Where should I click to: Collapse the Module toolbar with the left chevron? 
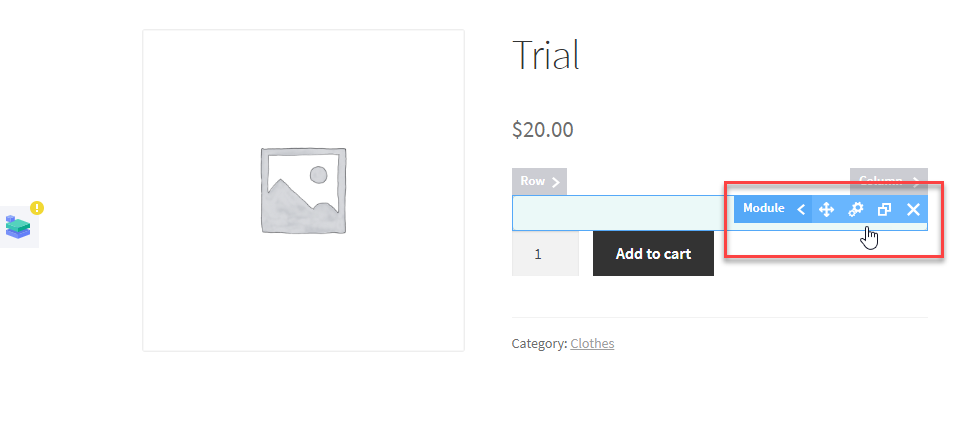[x=801, y=210]
